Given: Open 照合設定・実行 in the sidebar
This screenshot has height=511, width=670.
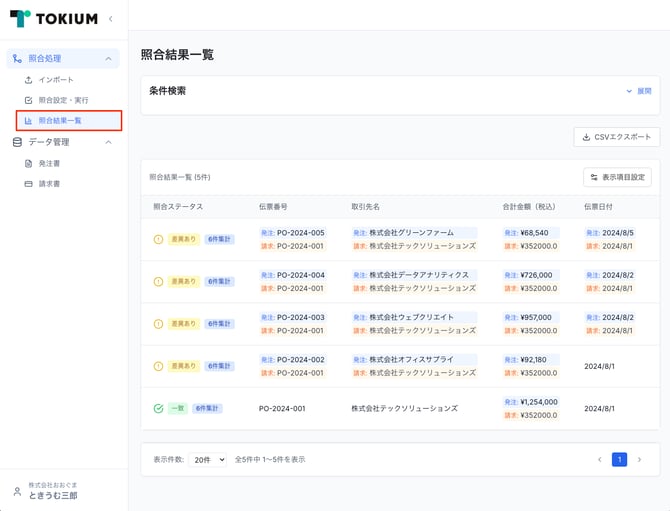Looking at the screenshot, I should tap(63, 100).
